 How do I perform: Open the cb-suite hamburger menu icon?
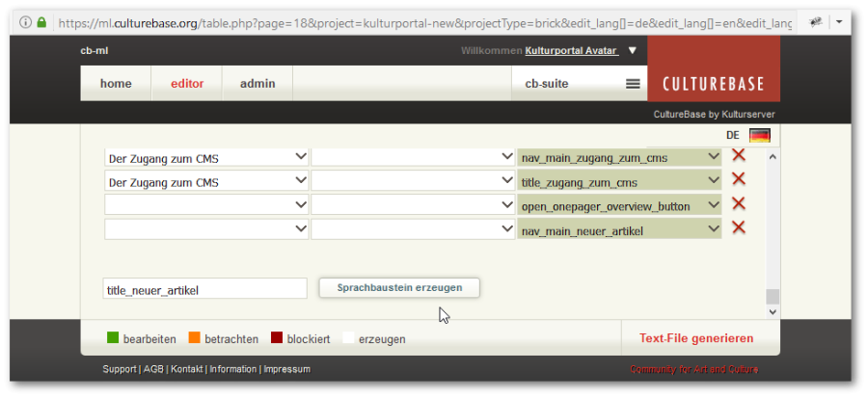[x=633, y=84]
